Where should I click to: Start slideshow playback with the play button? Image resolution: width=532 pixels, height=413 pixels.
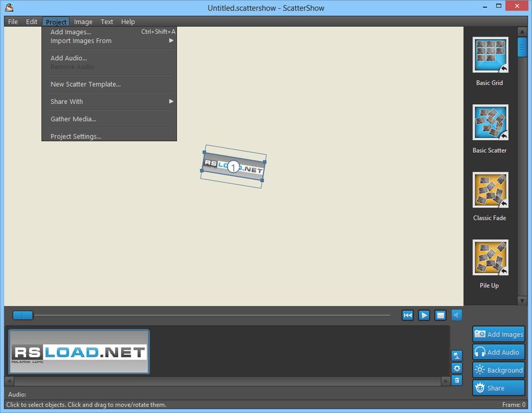[x=424, y=316]
